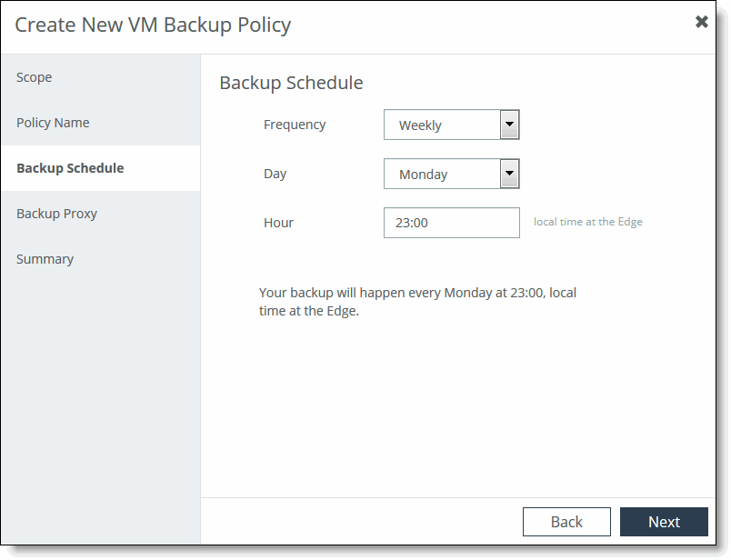Click the Day field label
The image size is (731, 560).
(x=275, y=174)
